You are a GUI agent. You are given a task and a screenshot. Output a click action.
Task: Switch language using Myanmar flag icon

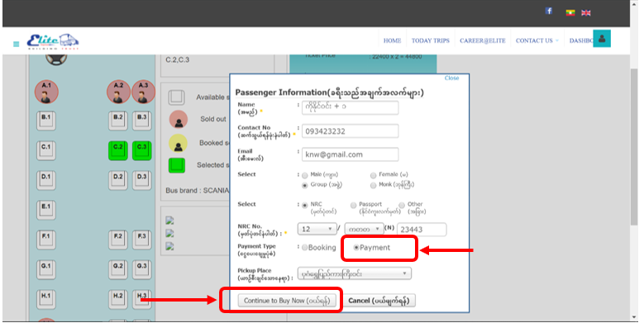pyautogui.click(x=570, y=12)
